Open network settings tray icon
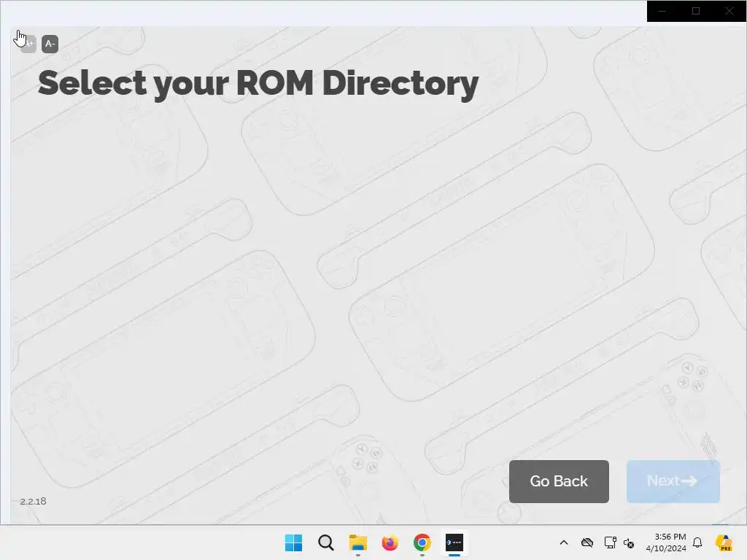The height and width of the screenshot is (560, 747). (611, 542)
